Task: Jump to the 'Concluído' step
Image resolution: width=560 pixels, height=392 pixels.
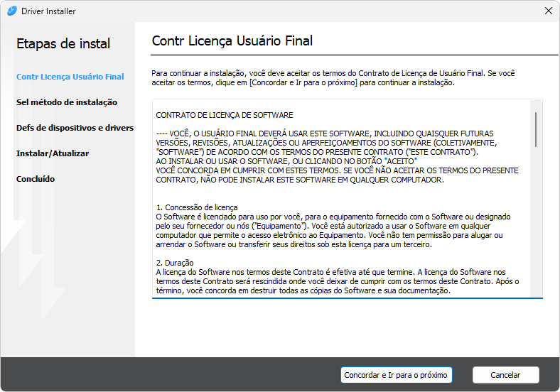Action: 36,179
